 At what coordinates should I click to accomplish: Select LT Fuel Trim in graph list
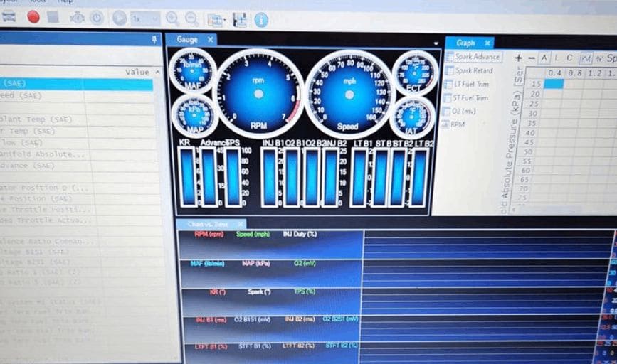pos(472,85)
